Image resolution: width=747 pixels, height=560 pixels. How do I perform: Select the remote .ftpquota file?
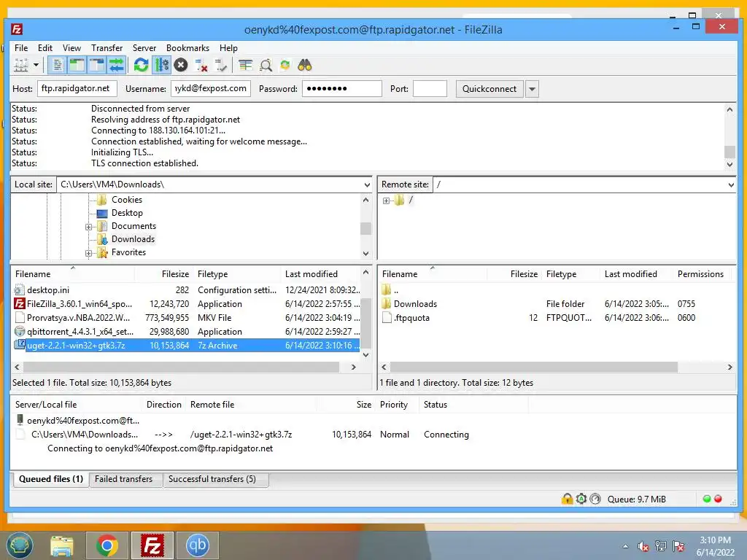pos(557,318)
